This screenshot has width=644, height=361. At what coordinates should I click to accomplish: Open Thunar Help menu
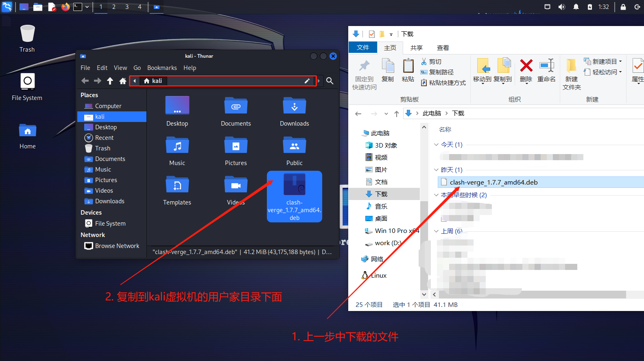pyautogui.click(x=190, y=68)
